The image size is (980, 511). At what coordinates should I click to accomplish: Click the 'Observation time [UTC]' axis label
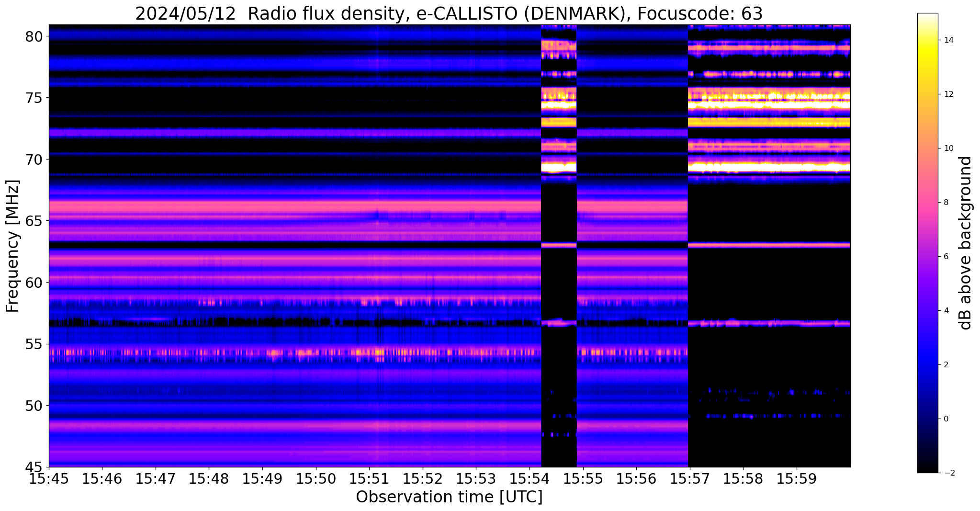(x=449, y=497)
